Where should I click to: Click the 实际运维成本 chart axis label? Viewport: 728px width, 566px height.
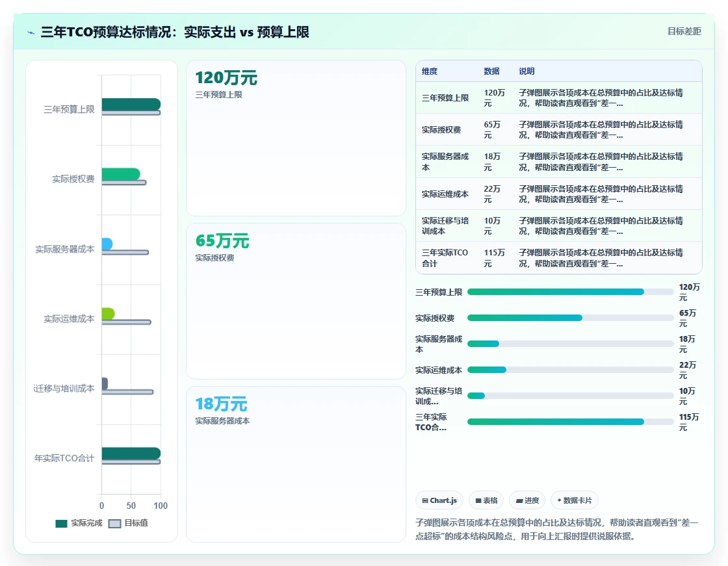pyautogui.click(x=69, y=318)
